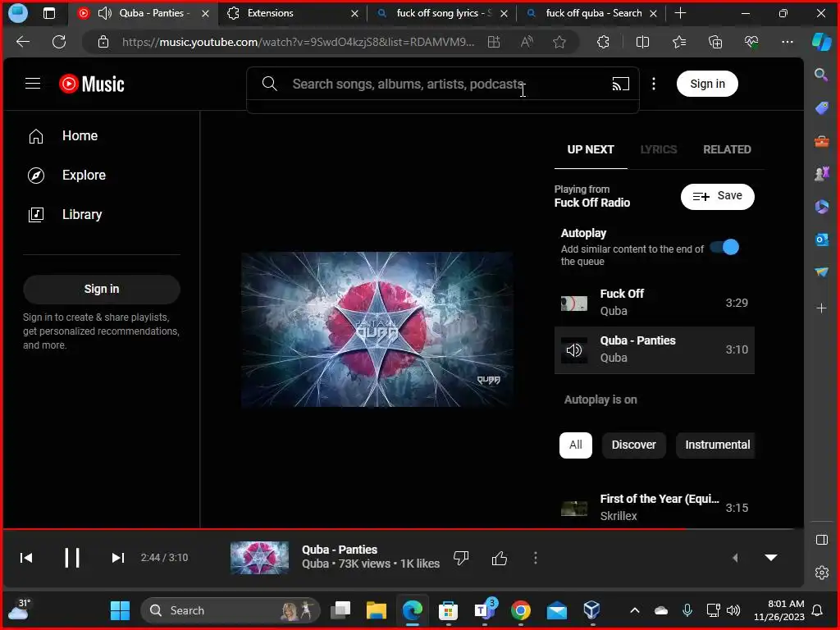Open Edge sidebar Search icon

(x=821, y=75)
